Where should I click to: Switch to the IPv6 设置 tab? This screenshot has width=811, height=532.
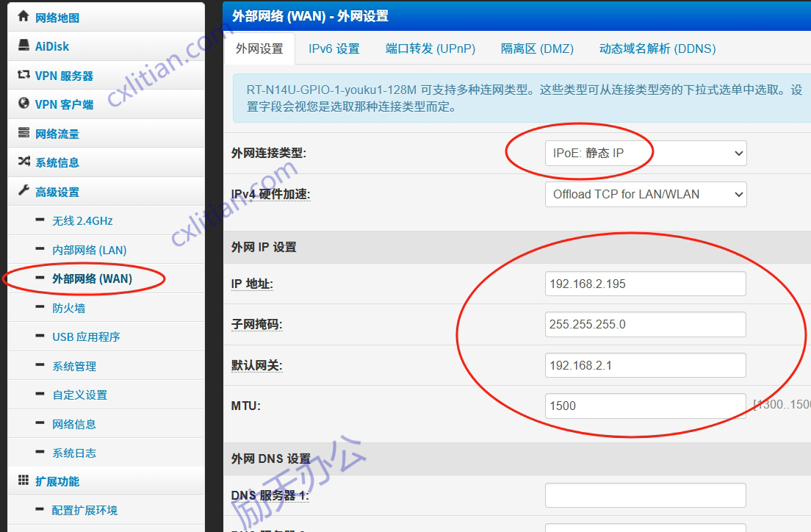pos(334,48)
